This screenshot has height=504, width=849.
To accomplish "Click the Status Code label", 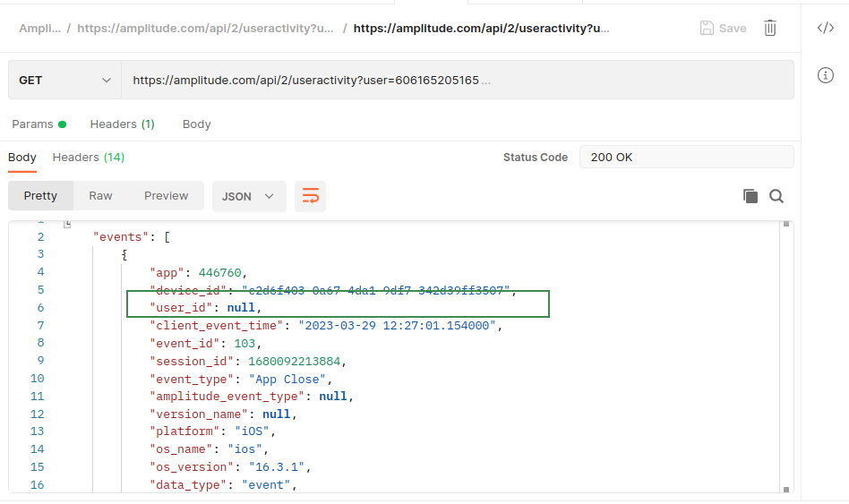I will click(x=535, y=157).
